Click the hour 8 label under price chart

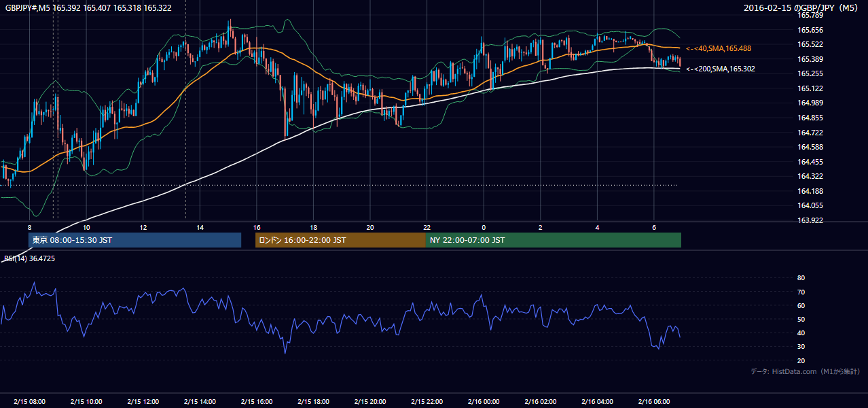[29, 227]
